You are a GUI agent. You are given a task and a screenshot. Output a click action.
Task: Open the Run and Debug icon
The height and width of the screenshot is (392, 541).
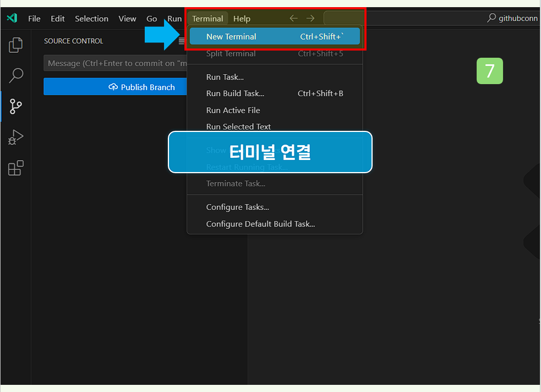click(x=15, y=137)
